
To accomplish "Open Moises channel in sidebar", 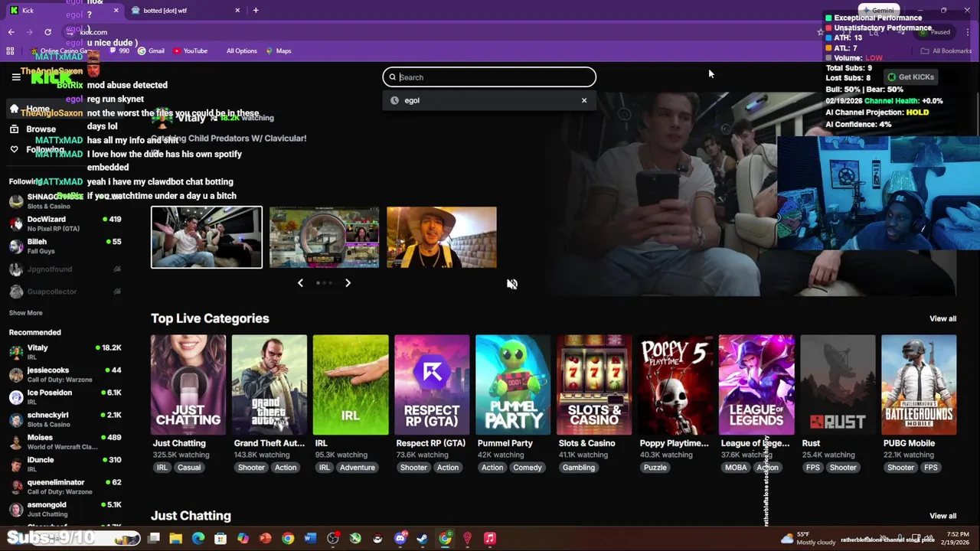I will point(65,442).
